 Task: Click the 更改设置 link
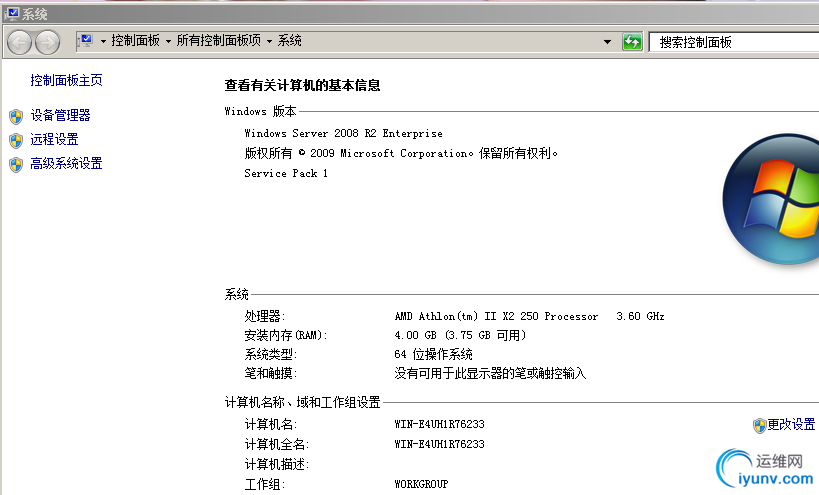[x=791, y=424]
